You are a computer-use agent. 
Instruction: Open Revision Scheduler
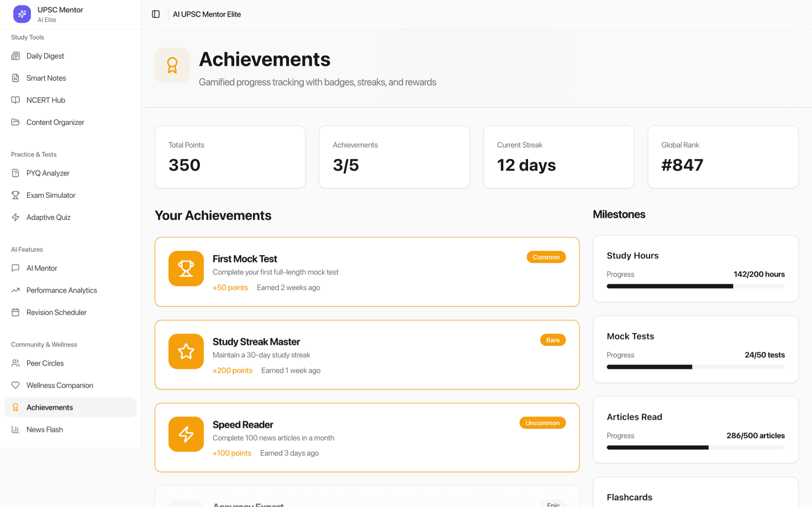tap(70, 312)
